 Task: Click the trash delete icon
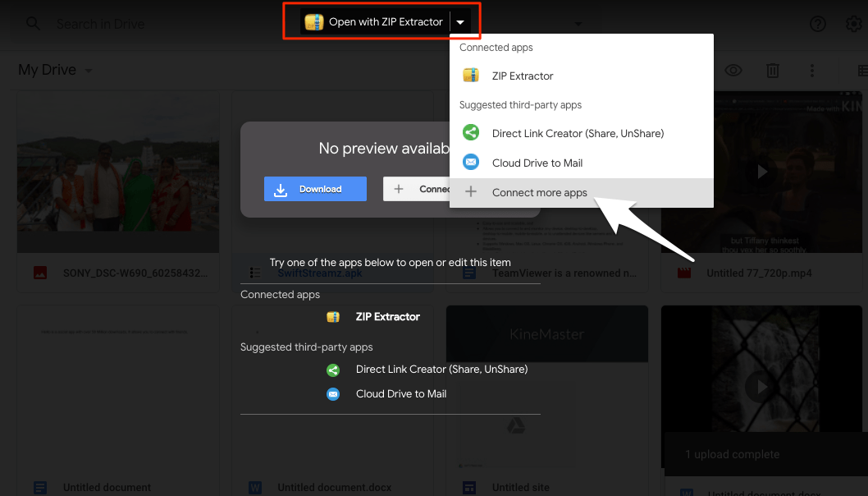tap(772, 71)
